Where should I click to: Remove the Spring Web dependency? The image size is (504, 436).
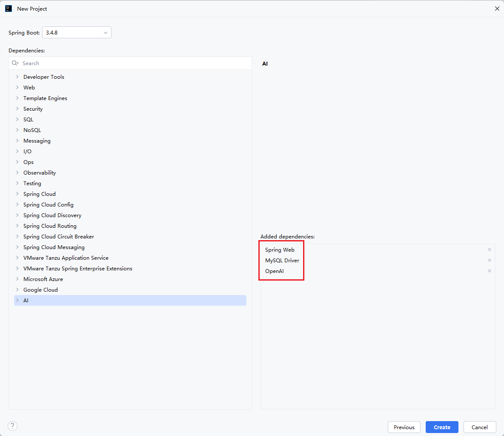tap(489, 250)
